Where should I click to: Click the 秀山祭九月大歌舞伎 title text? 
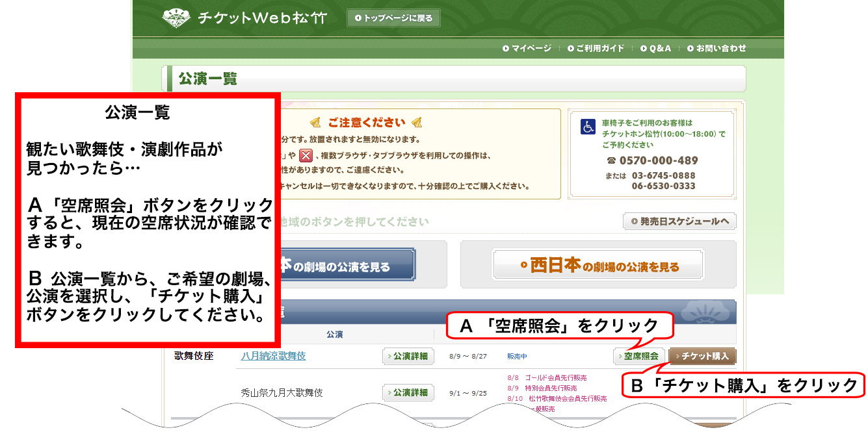(x=282, y=392)
